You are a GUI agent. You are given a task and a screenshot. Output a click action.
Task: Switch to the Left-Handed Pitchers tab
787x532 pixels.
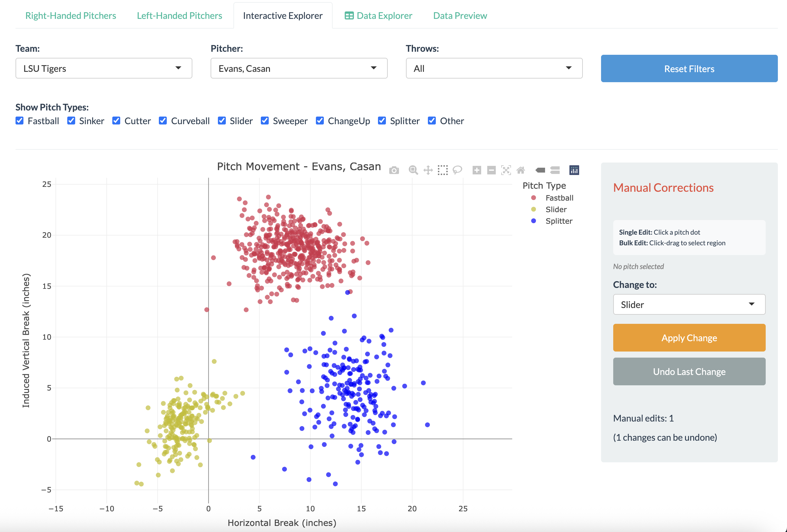pyautogui.click(x=179, y=16)
